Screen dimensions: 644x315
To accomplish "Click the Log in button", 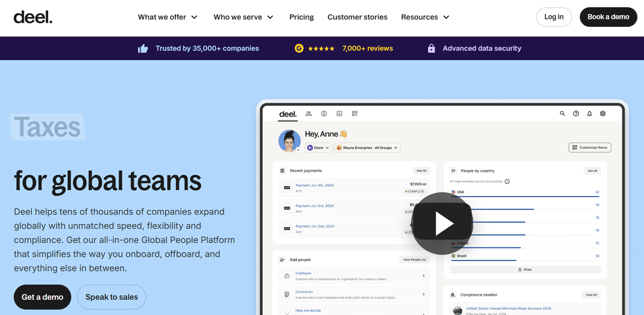I will [554, 17].
